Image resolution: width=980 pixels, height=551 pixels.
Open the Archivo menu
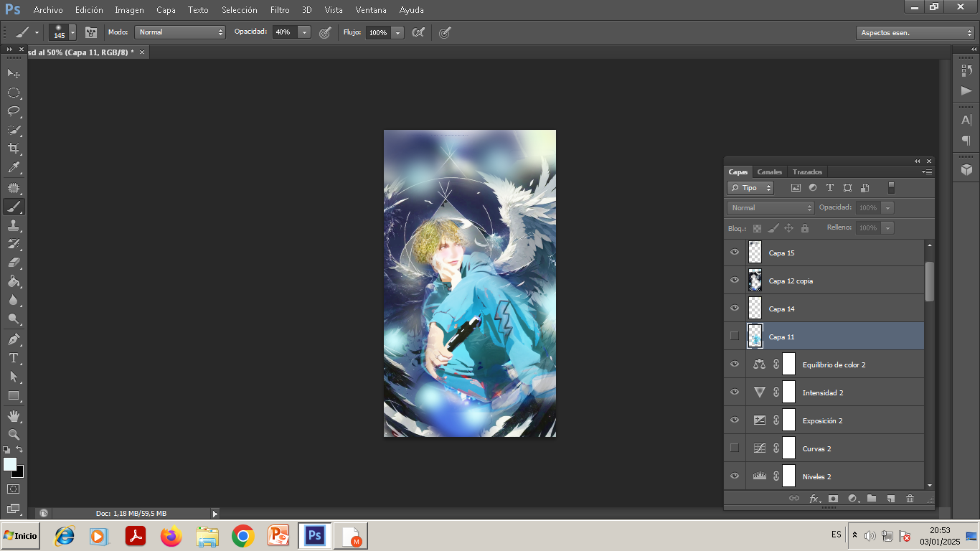pyautogui.click(x=48, y=10)
